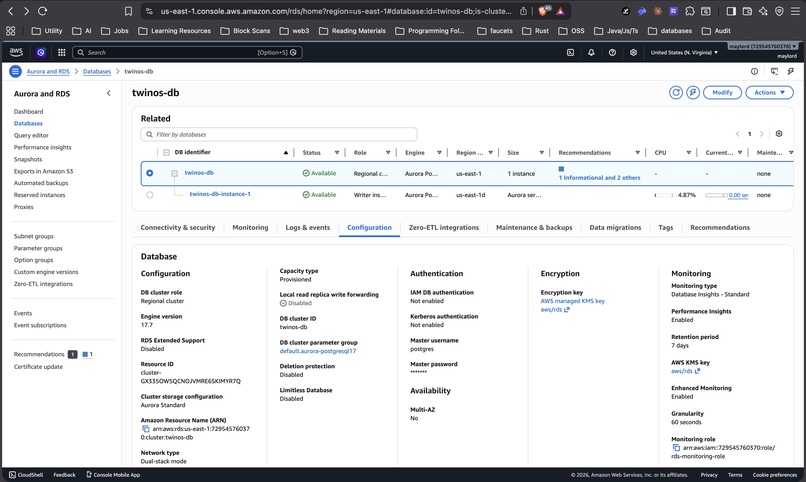Viewport: 806px width, 482px height.
Task: Open the browser hamburger menu
Action: coord(795,11)
